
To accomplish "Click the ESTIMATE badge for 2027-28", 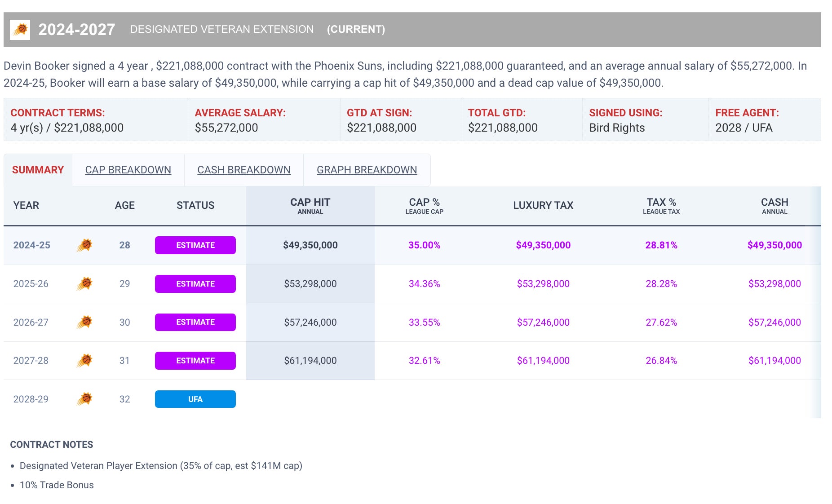I will pyautogui.click(x=195, y=361).
